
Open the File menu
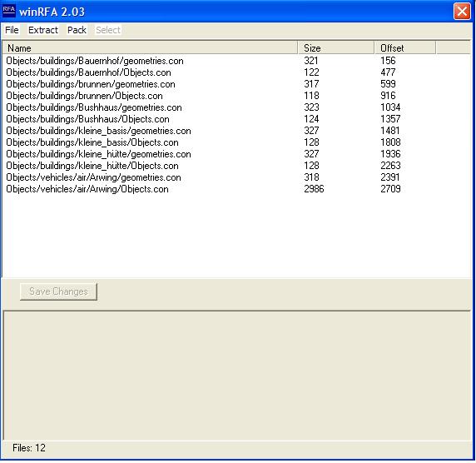point(12,30)
